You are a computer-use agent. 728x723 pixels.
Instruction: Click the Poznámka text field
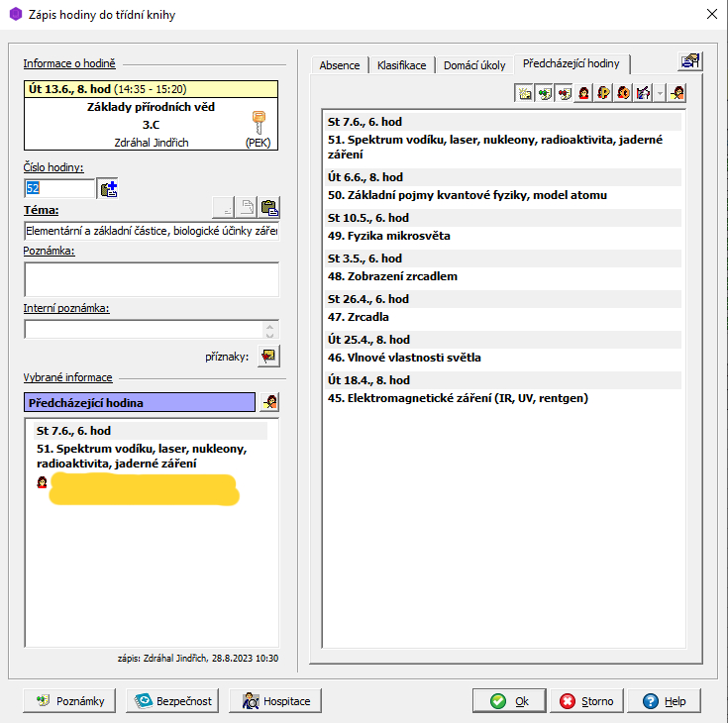(x=152, y=279)
